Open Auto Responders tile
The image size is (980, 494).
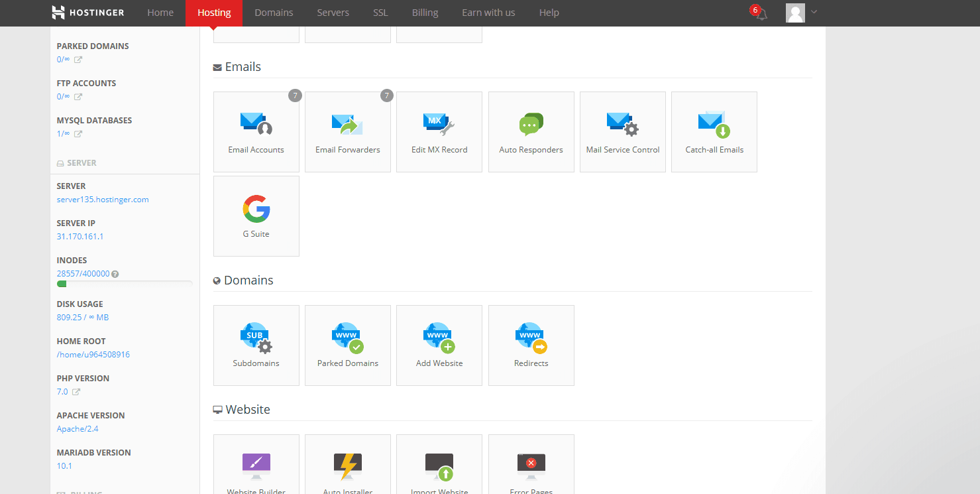531,132
